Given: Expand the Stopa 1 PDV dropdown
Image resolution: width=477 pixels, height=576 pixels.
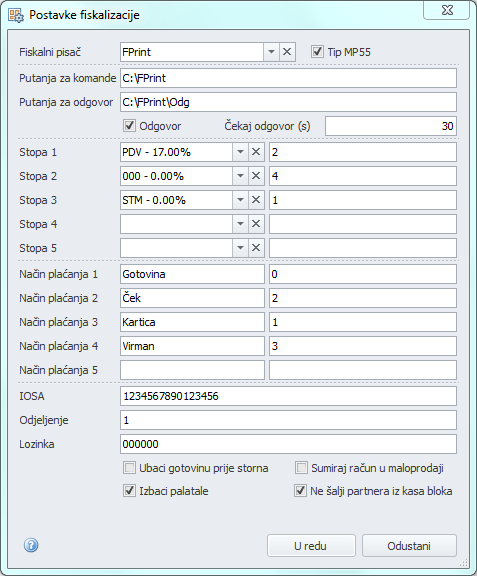Looking at the screenshot, I should coord(240,152).
